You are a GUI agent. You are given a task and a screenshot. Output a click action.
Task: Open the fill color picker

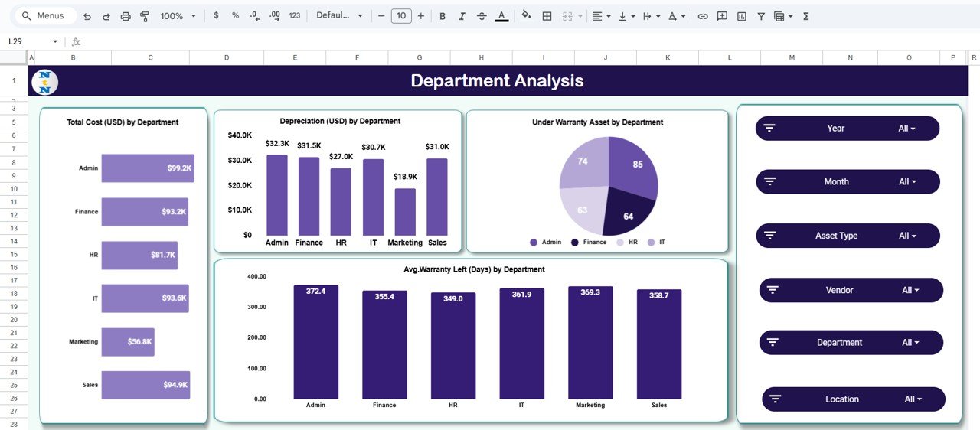click(x=525, y=16)
